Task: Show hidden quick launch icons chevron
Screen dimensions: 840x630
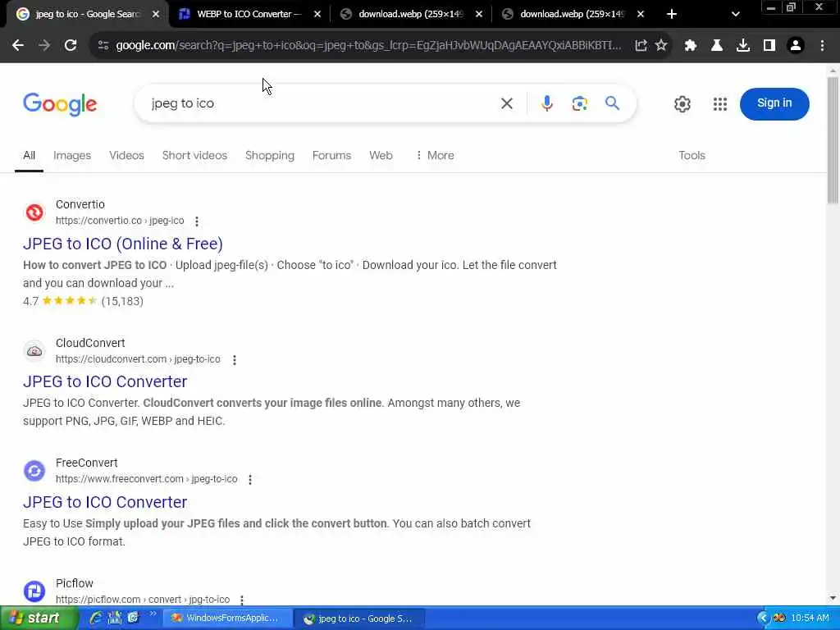Action: 153,614
